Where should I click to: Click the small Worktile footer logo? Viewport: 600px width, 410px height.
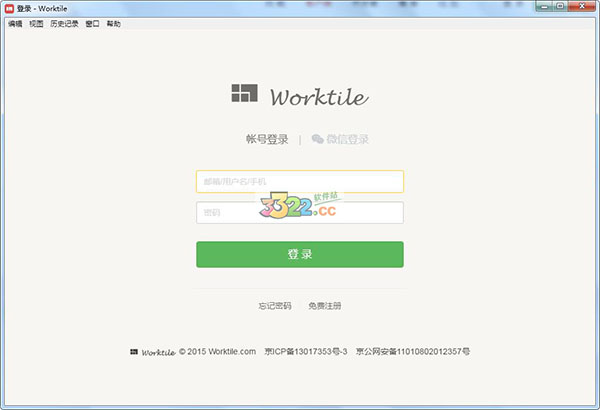[153, 352]
